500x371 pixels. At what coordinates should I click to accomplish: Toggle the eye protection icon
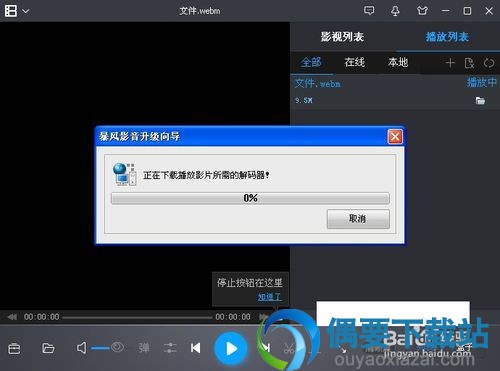click(x=117, y=347)
